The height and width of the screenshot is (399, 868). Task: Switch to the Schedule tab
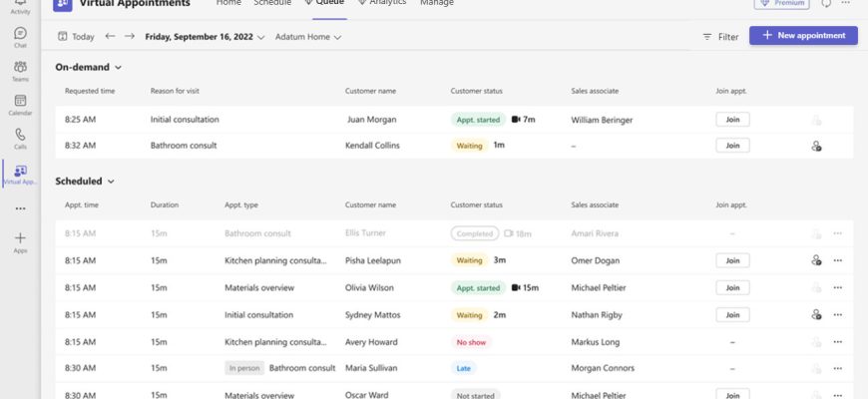click(x=272, y=3)
